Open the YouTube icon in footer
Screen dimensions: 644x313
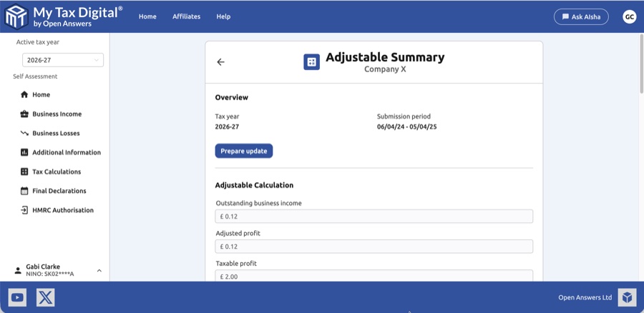point(17,297)
